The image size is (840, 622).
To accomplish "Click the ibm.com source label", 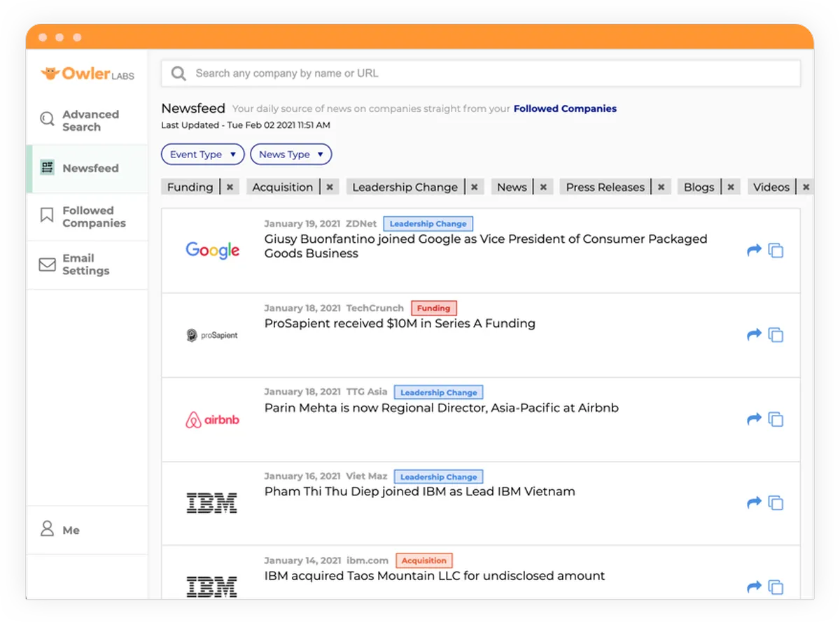I will 367,560.
